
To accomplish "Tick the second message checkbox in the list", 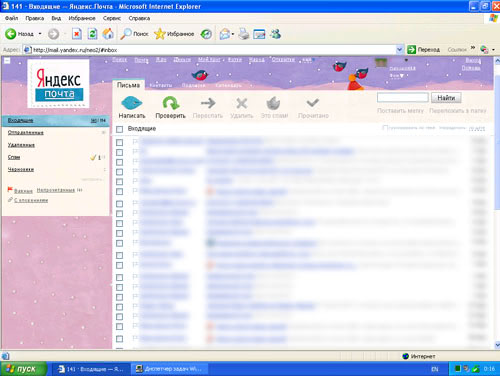I will 119,152.
